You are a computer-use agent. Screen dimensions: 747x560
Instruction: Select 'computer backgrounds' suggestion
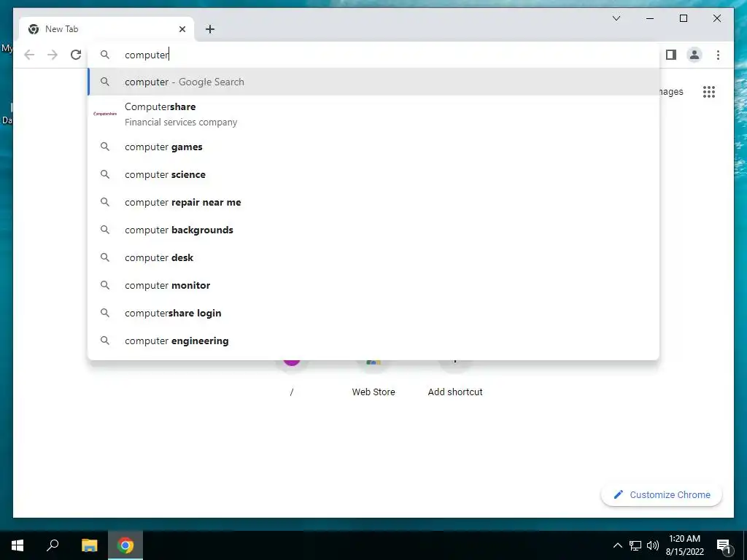(x=374, y=230)
